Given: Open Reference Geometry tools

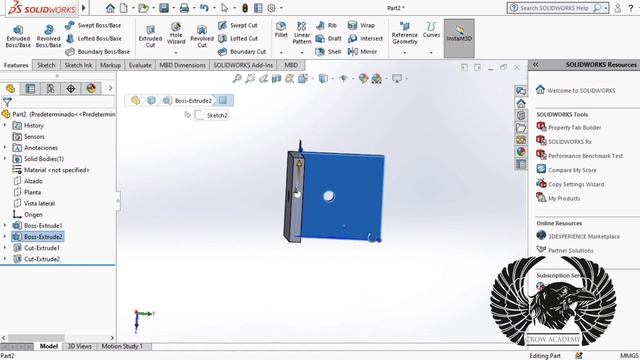Looking at the screenshot, I should [x=404, y=33].
